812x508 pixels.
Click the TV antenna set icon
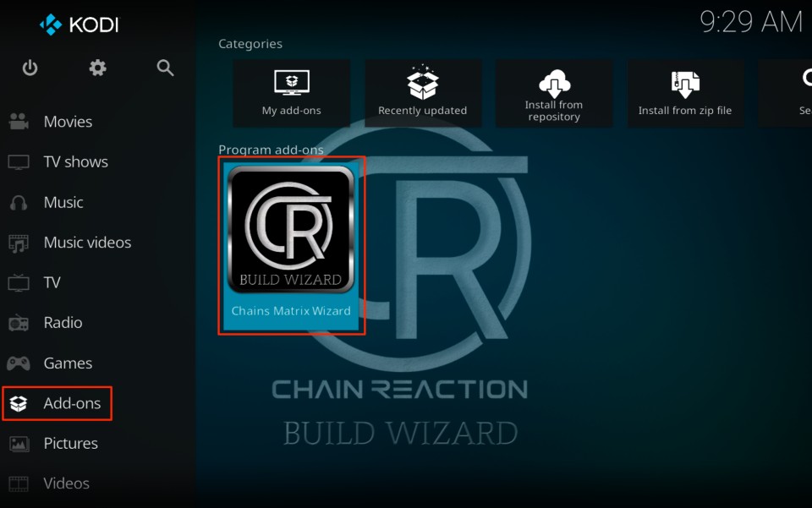[x=19, y=282]
